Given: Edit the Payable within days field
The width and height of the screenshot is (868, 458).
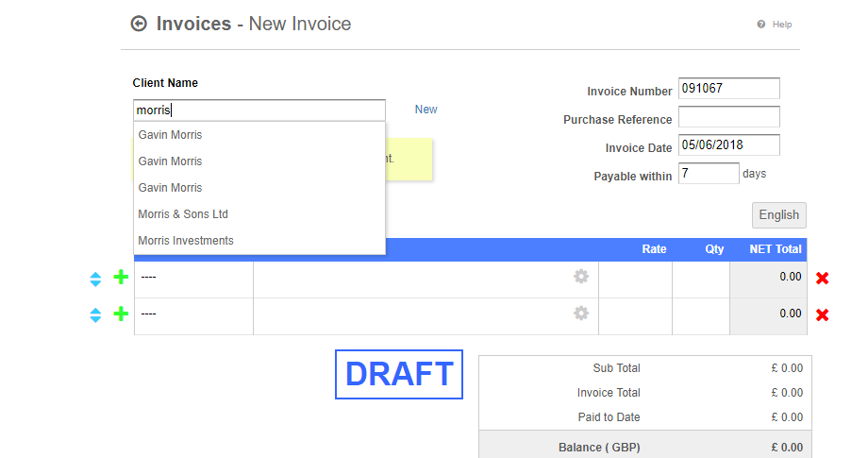Looking at the screenshot, I should pyautogui.click(x=708, y=174).
